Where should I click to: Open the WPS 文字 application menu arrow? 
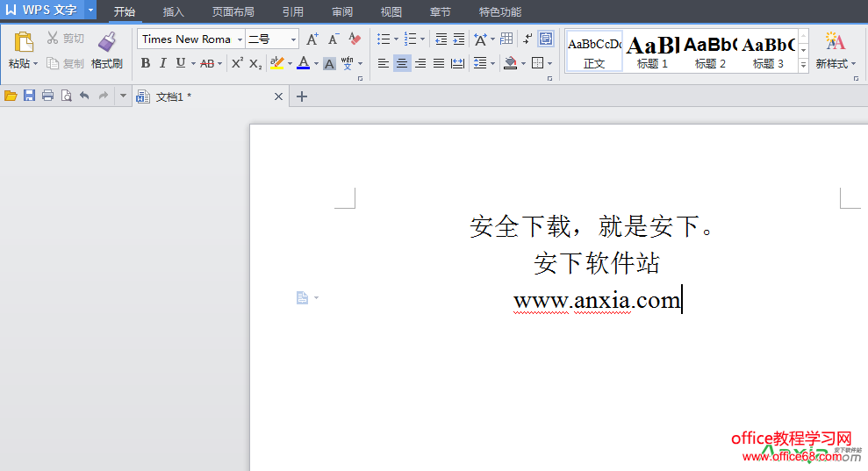(x=90, y=10)
